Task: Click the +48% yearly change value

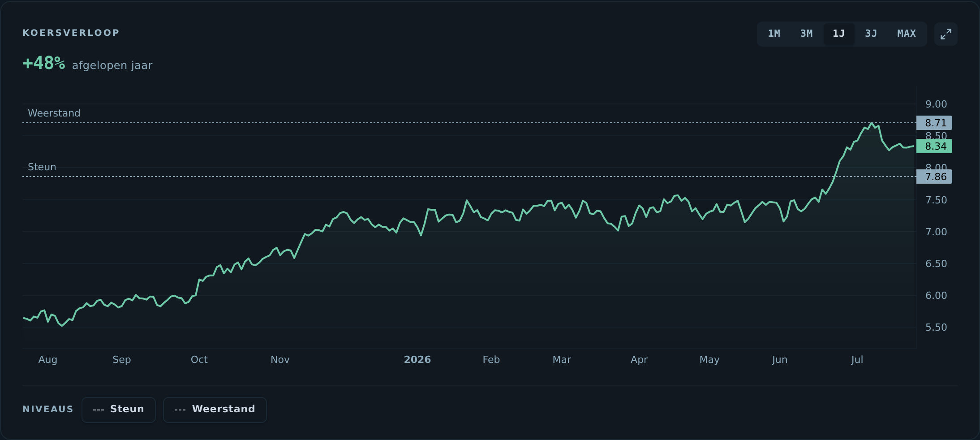Action: [x=44, y=63]
